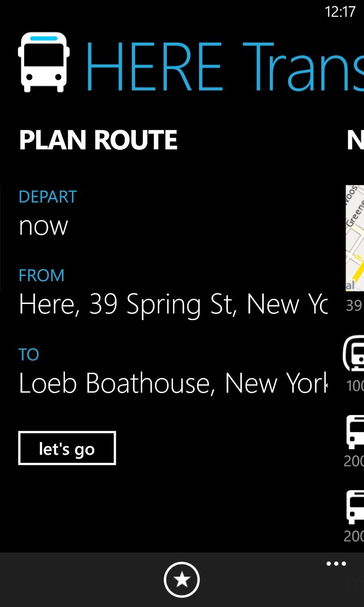Select the PLAN ROUTE section header
This screenshot has width=364, height=607.
tap(98, 140)
